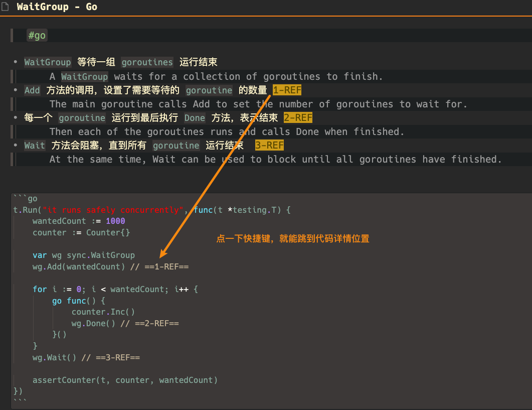Click the assertCounter call at code block bottom
Screen dimensions: 532x410
click(x=124, y=380)
